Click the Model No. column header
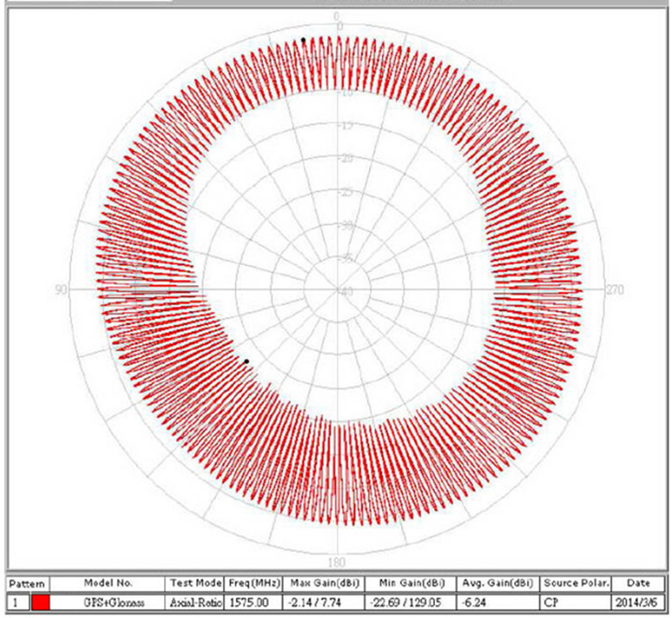The height and width of the screenshot is (618, 672). [106, 584]
